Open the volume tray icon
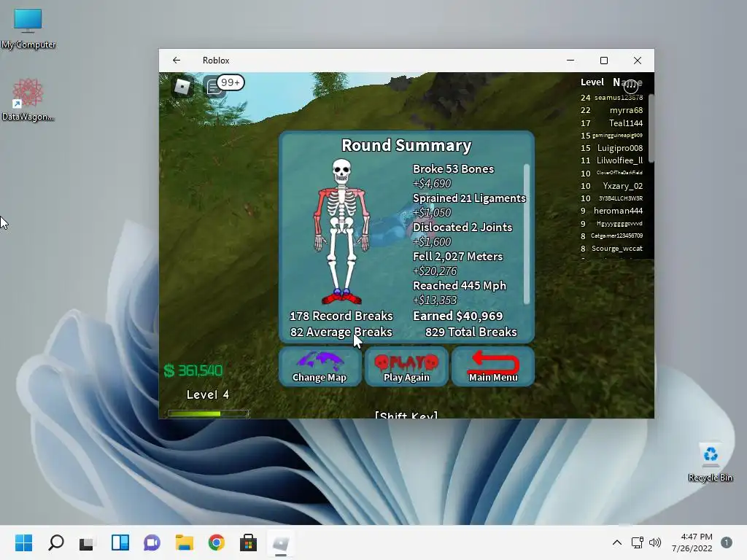 [x=655, y=542]
